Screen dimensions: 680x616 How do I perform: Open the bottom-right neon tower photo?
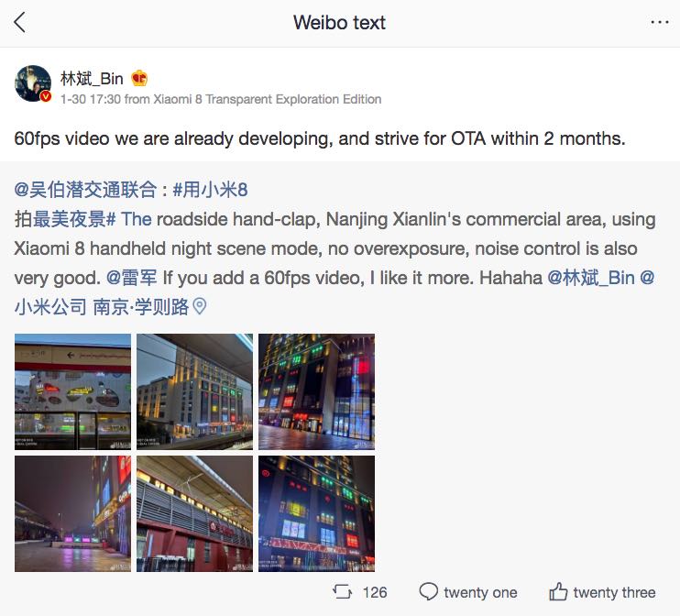pos(316,513)
